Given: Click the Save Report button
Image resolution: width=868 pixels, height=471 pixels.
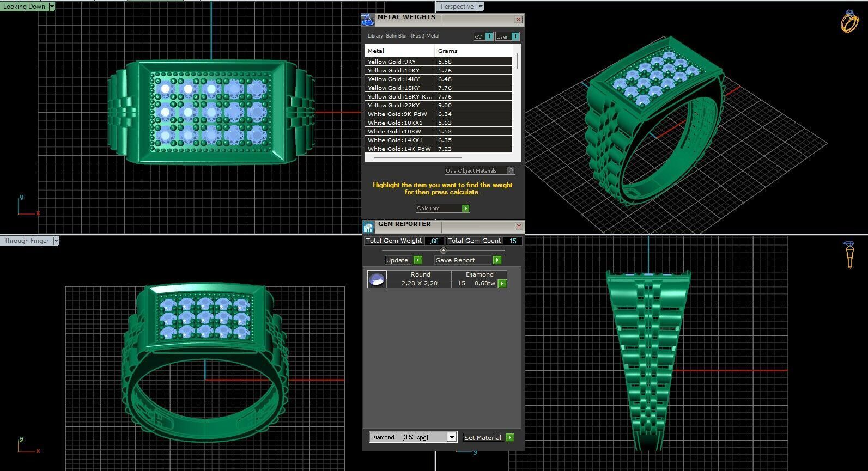Looking at the screenshot, I should (468, 260).
